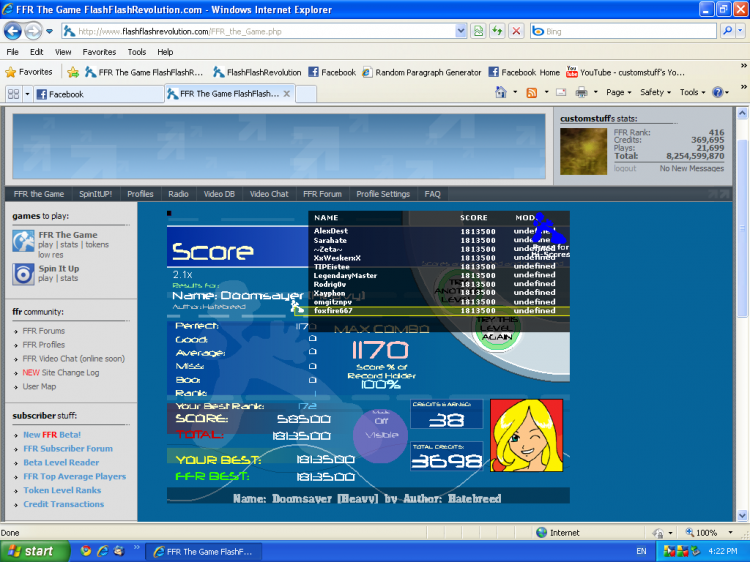Click the Spin It Up game icon

[x=23, y=274]
